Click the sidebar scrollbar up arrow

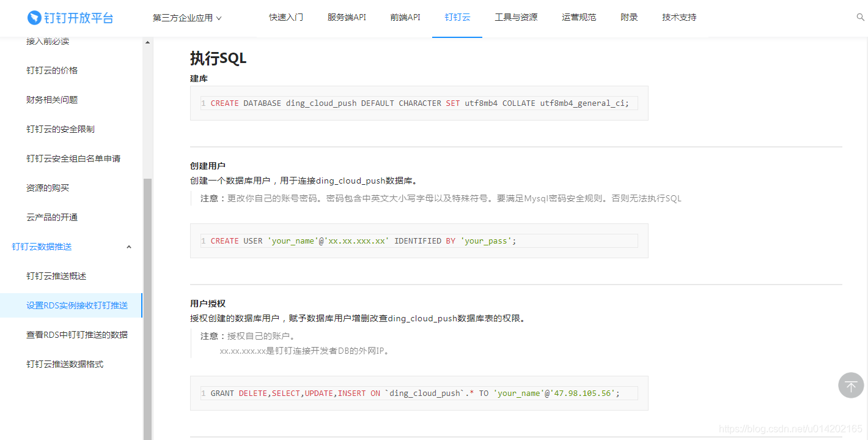[x=147, y=42]
